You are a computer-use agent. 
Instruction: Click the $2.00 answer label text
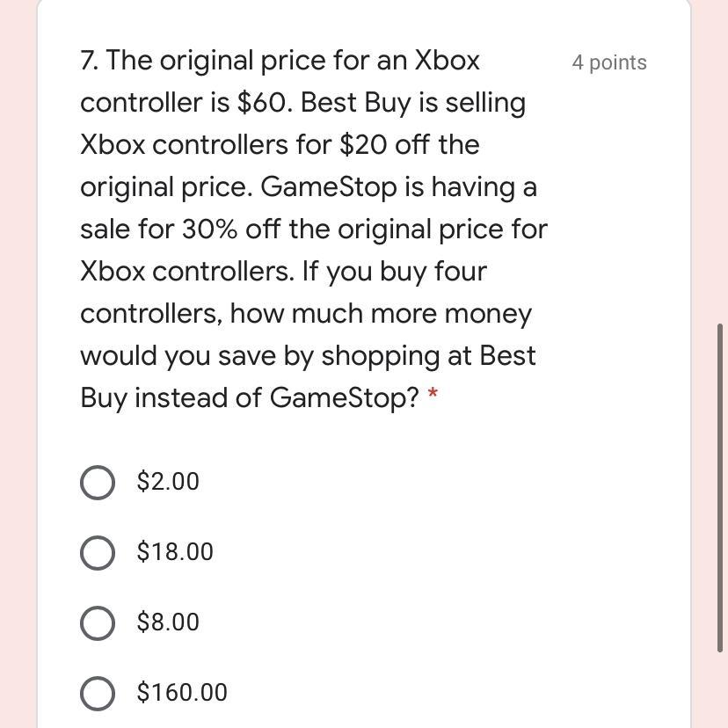(x=168, y=482)
